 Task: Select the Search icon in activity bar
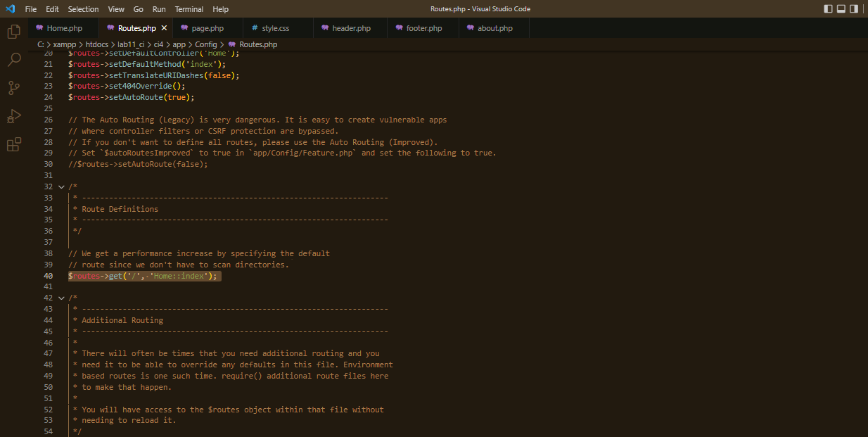pos(13,60)
